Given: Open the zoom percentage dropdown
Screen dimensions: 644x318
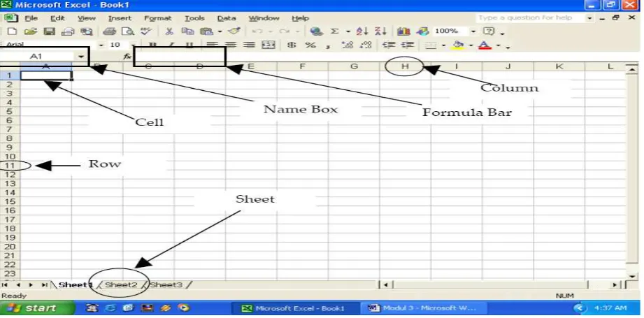Looking at the screenshot, I should point(473,31).
